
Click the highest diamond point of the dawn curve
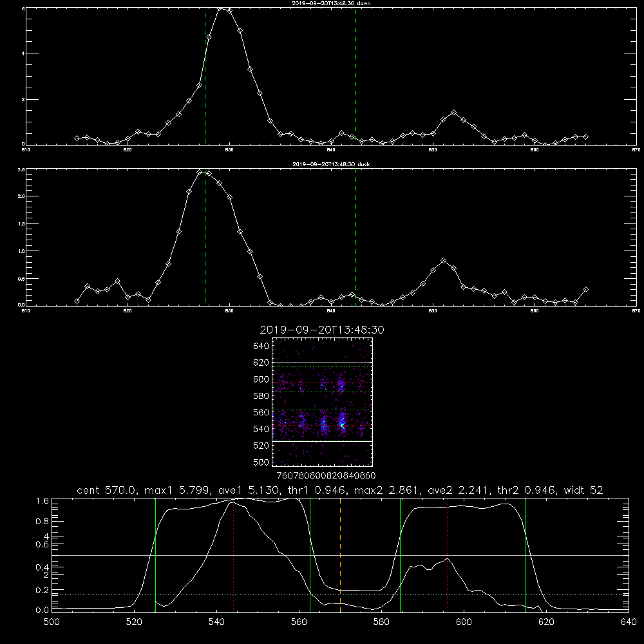coord(220,8)
